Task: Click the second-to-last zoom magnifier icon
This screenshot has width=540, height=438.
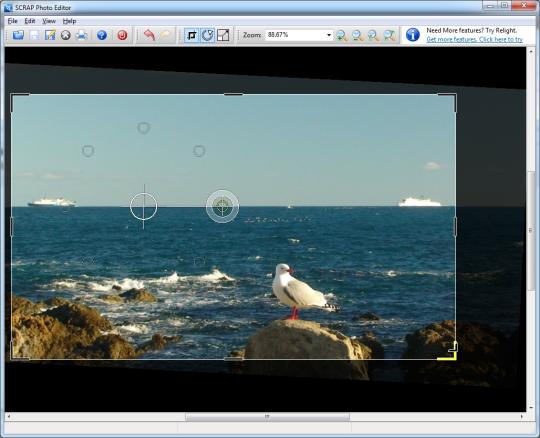Action: 373,35
